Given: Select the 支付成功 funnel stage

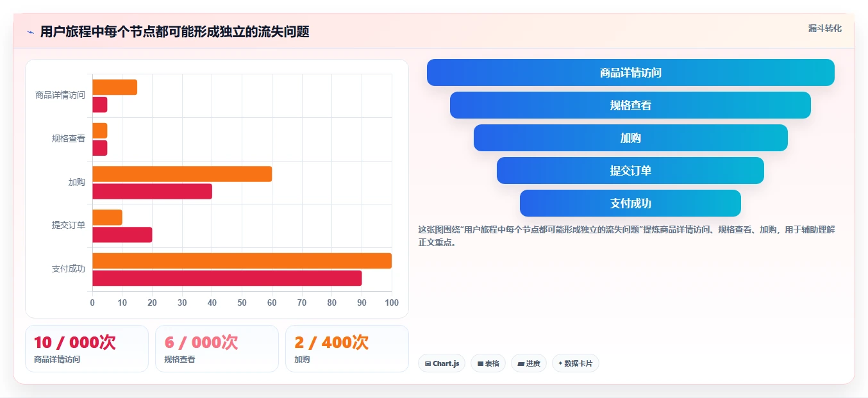Looking at the screenshot, I should 631,203.
